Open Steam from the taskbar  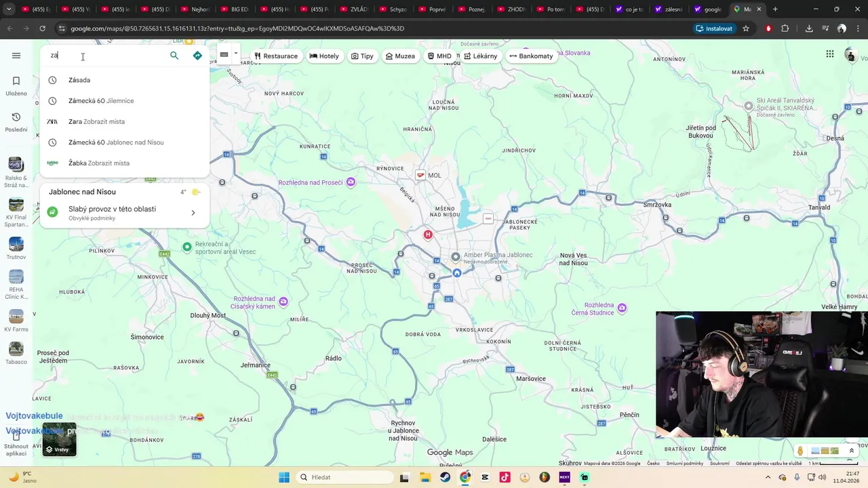pos(445,477)
